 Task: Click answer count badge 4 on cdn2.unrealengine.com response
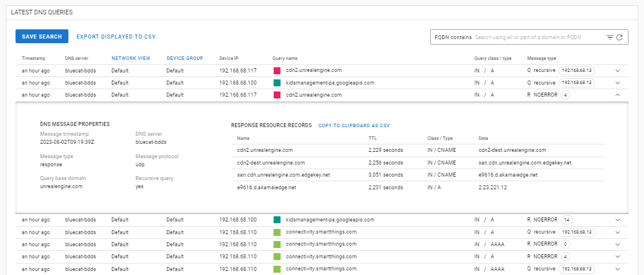565,95
